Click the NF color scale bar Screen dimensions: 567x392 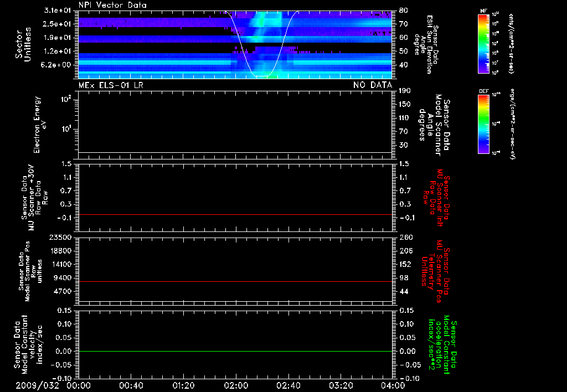[x=484, y=43]
